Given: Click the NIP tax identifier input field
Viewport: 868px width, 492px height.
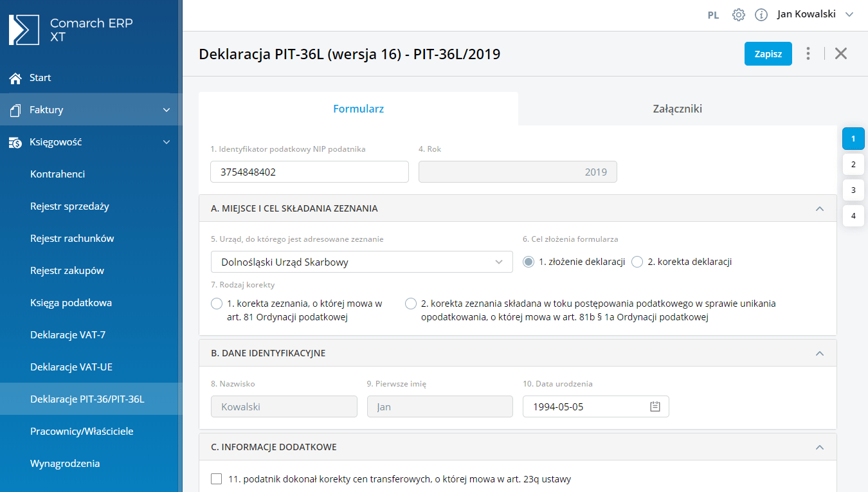Looking at the screenshot, I should tap(309, 172).
